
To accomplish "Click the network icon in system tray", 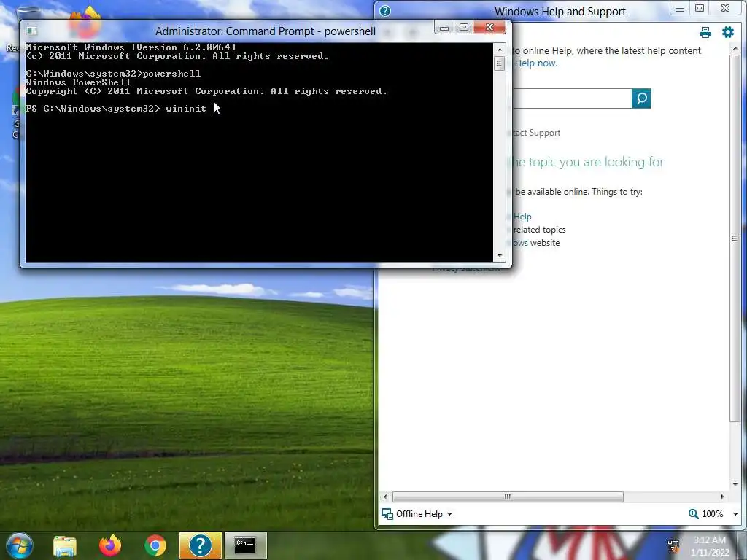I will tap(673, 545).
